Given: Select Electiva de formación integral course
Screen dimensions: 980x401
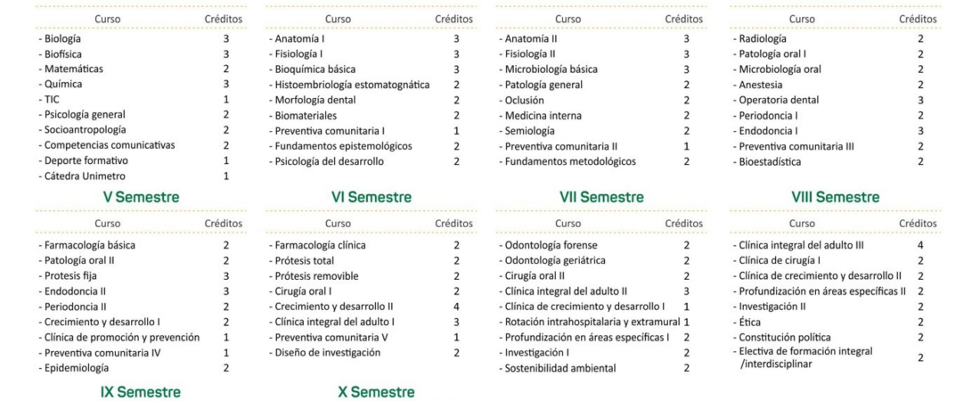Looking at the screenshot, I should point(802,358).
